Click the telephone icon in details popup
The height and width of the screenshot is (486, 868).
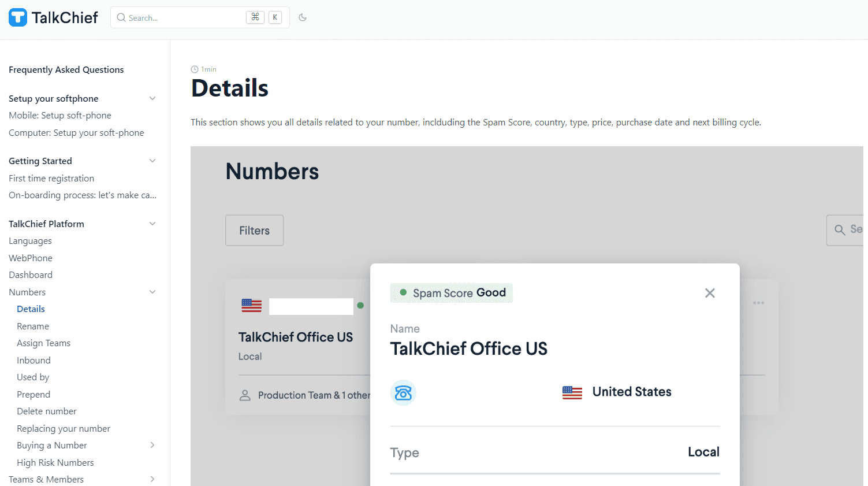[x=403, y=393]
